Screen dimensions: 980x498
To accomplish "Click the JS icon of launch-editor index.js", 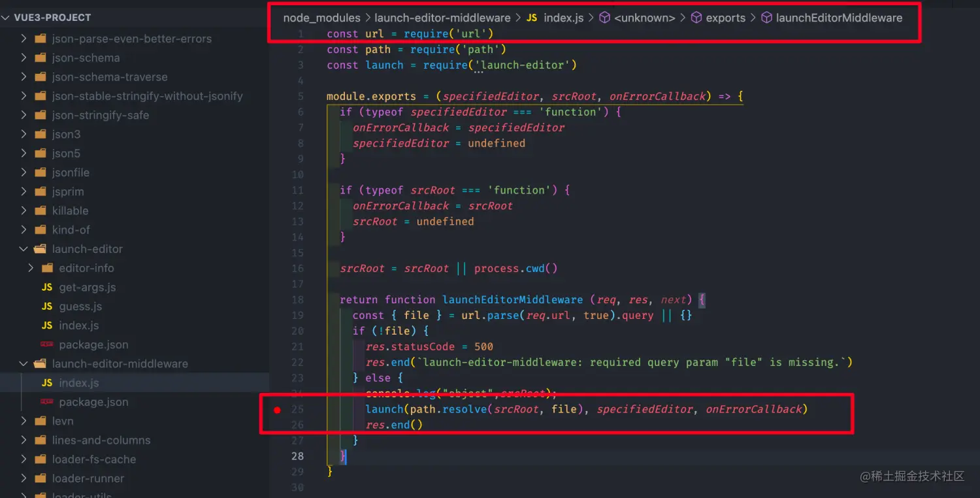I will point(47,325).
